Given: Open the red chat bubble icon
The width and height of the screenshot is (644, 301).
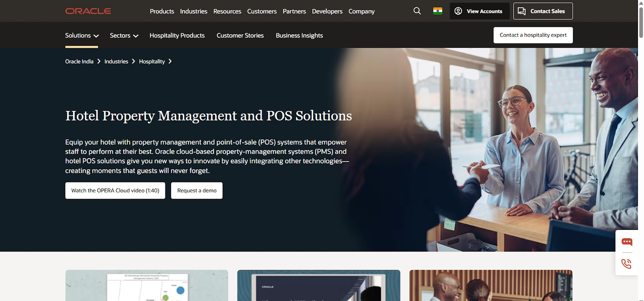Looking at the screenshot, I should pos(627,242).
